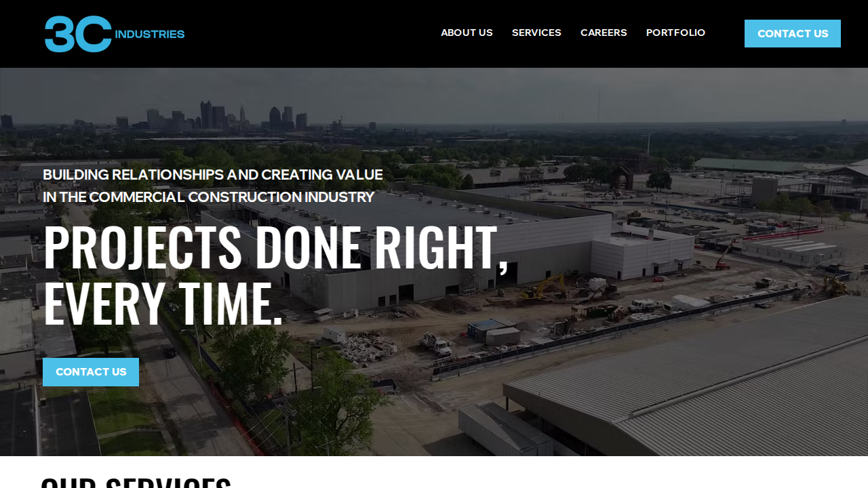
Task: View the Portfolio page
Action: point(675,33)
